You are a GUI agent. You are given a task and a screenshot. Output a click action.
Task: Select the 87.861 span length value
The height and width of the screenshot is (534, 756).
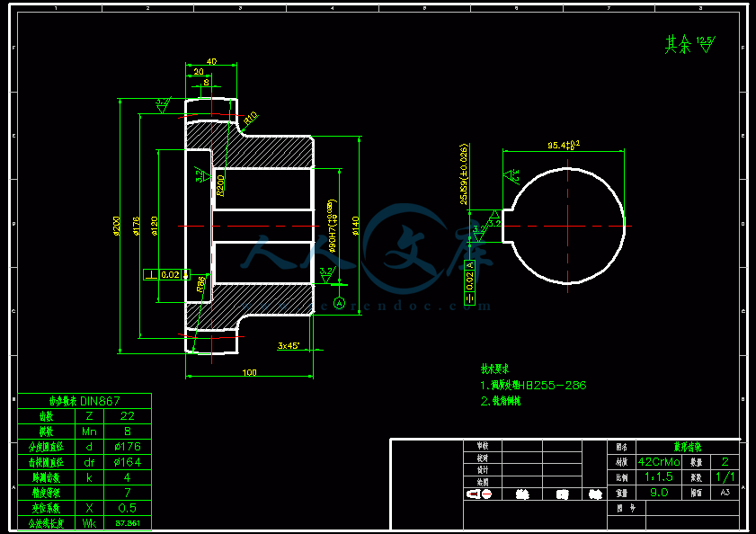point(128,523)
